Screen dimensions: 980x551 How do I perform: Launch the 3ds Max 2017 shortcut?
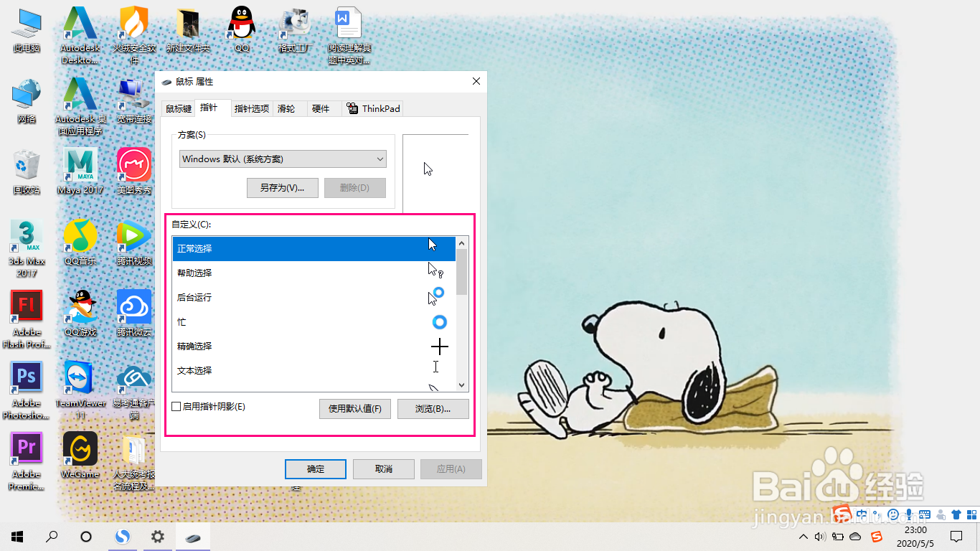tap(27, 248)
